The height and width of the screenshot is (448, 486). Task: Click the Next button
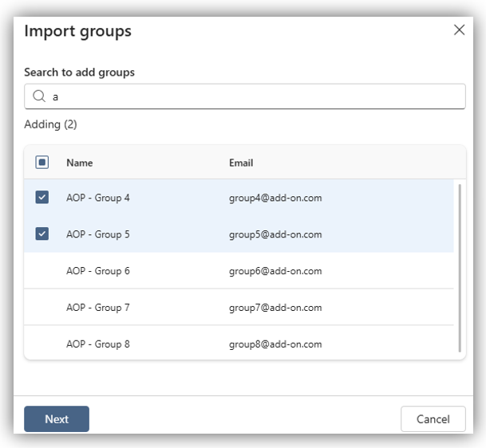57,419
